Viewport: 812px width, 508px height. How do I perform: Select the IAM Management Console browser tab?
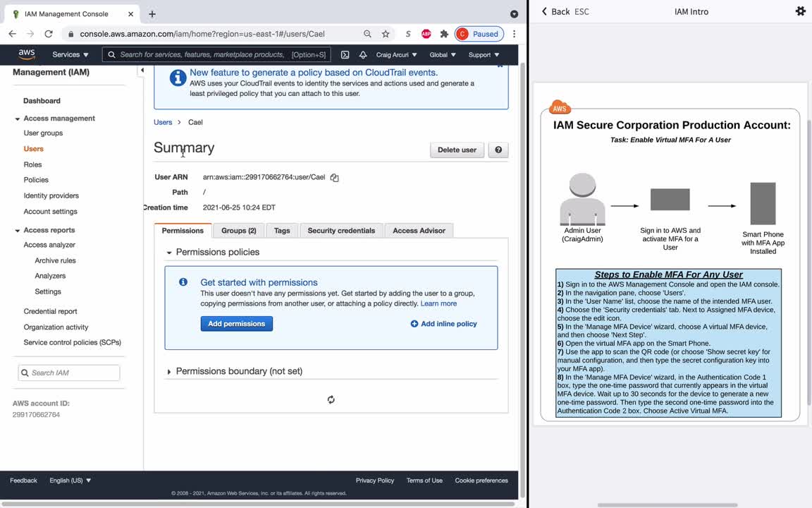click(x=73, y=14)
